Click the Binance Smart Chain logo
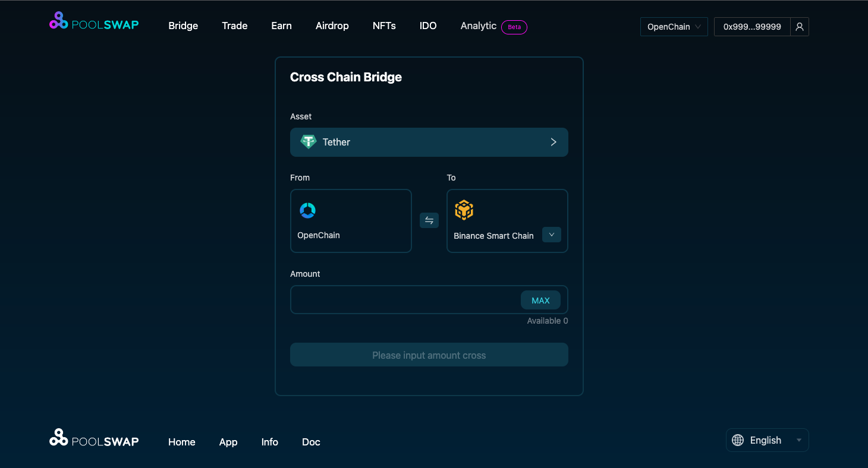The height and width of the screenshot is (468, 868). (464, 210)
